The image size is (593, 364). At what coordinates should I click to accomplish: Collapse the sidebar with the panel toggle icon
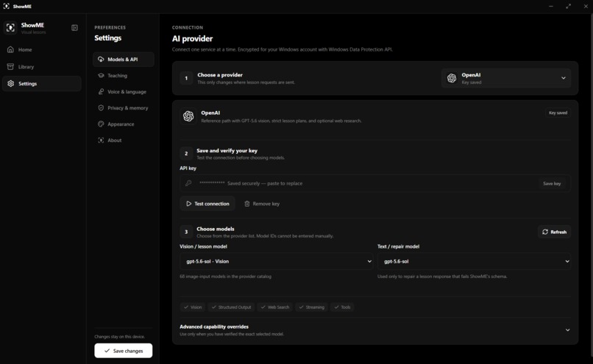(x=74, y=28)
